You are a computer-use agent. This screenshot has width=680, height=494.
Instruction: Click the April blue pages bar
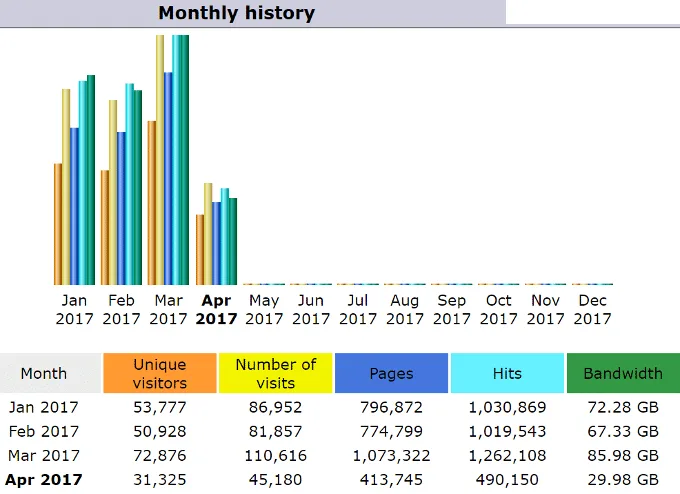[216, 244]
